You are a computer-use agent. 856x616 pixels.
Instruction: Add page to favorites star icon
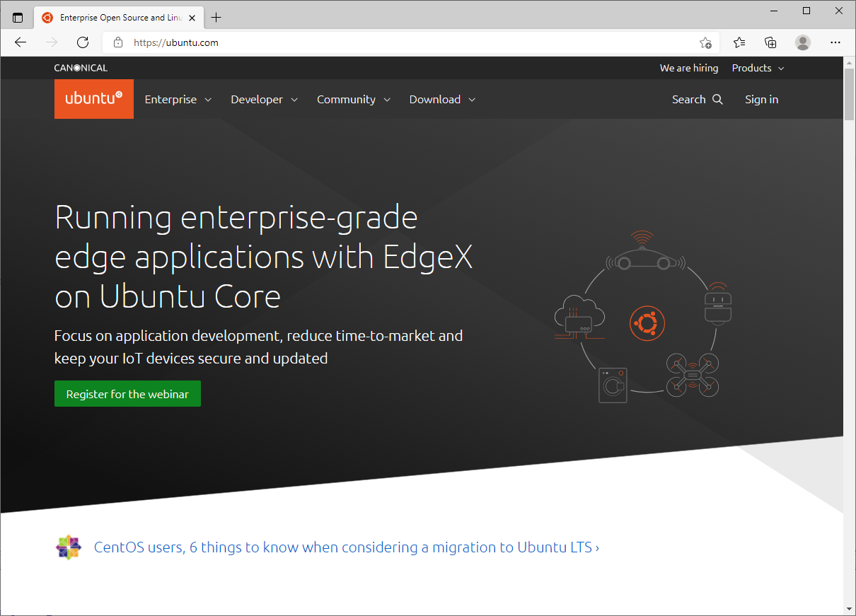[705, 42]
